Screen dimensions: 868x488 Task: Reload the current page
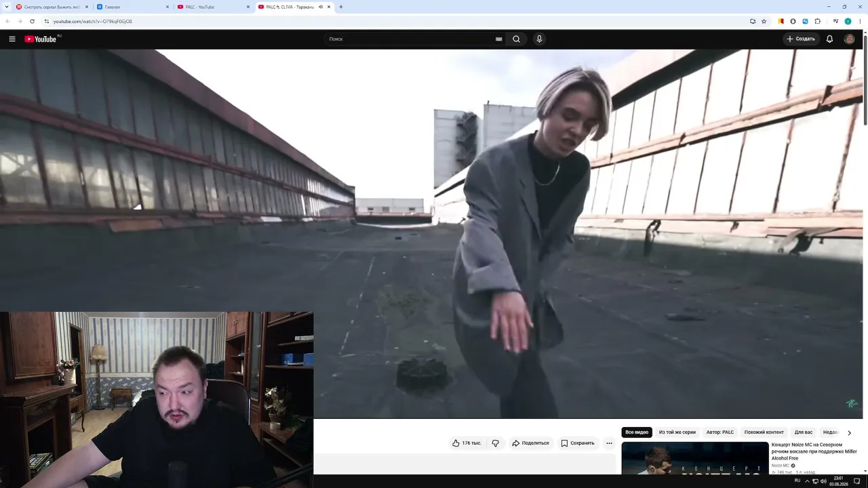tap(32, 21)
